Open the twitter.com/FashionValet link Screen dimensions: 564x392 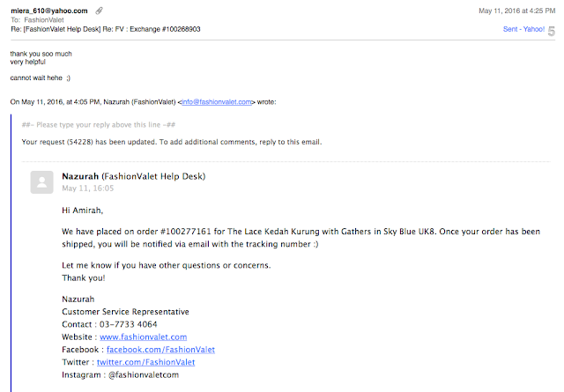pyautogui.click(x=145, y=362)
